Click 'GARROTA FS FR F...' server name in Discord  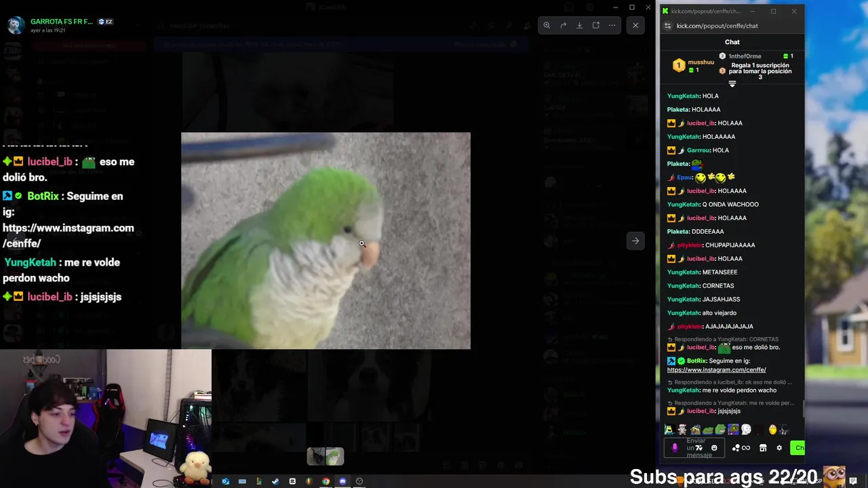[62, 22]
